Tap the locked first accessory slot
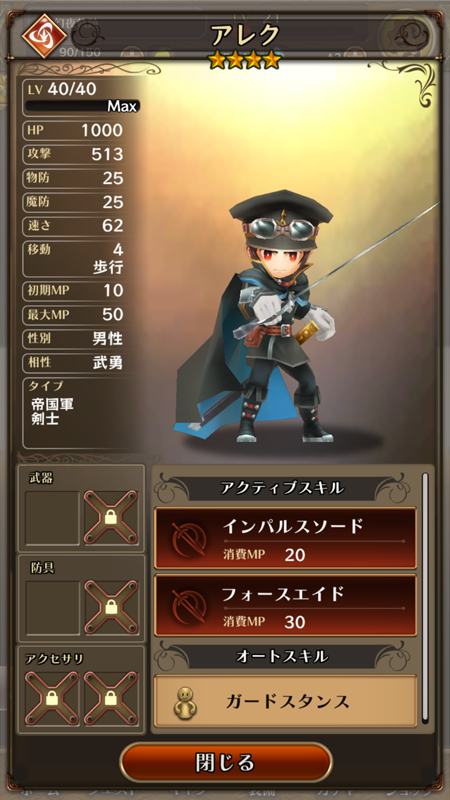The image size is (450, 800). tap(52, 697)
